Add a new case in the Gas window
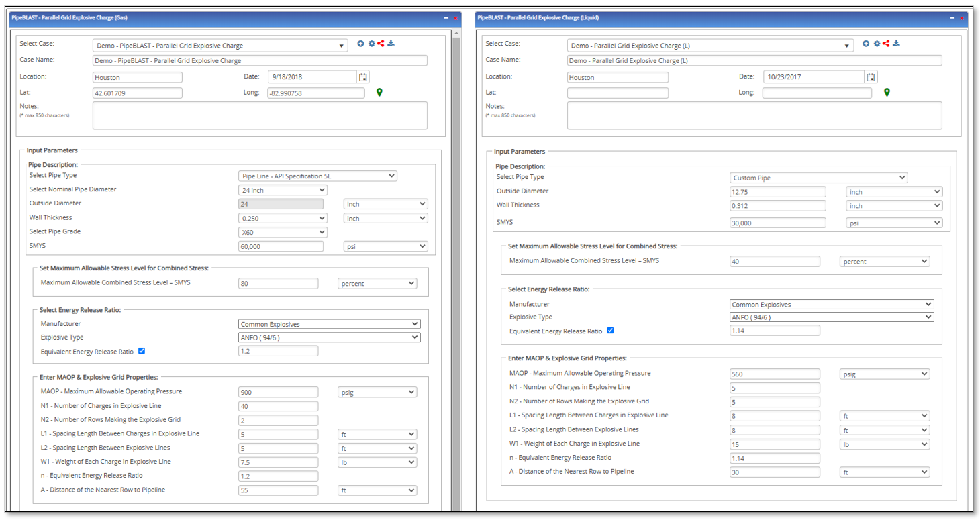Image resolution: width=980 pixels, height=520 pixels. click(360, 43)
